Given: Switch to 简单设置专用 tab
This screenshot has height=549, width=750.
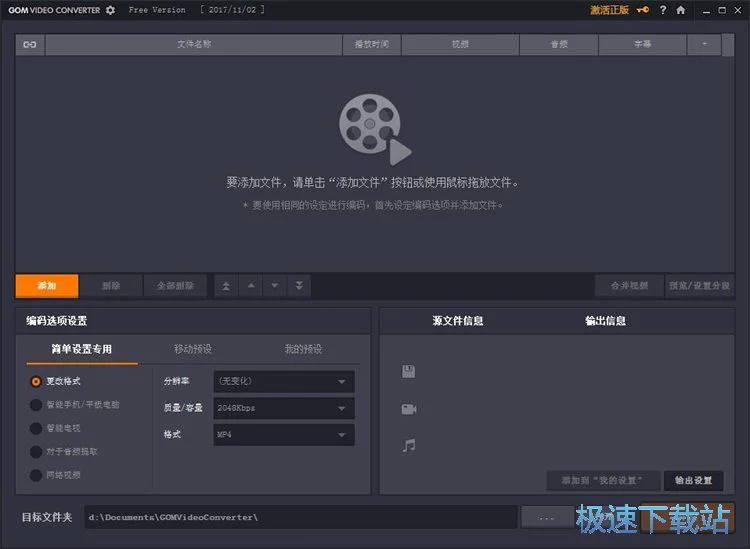Looking at the screenshot, I should [82, 350].
